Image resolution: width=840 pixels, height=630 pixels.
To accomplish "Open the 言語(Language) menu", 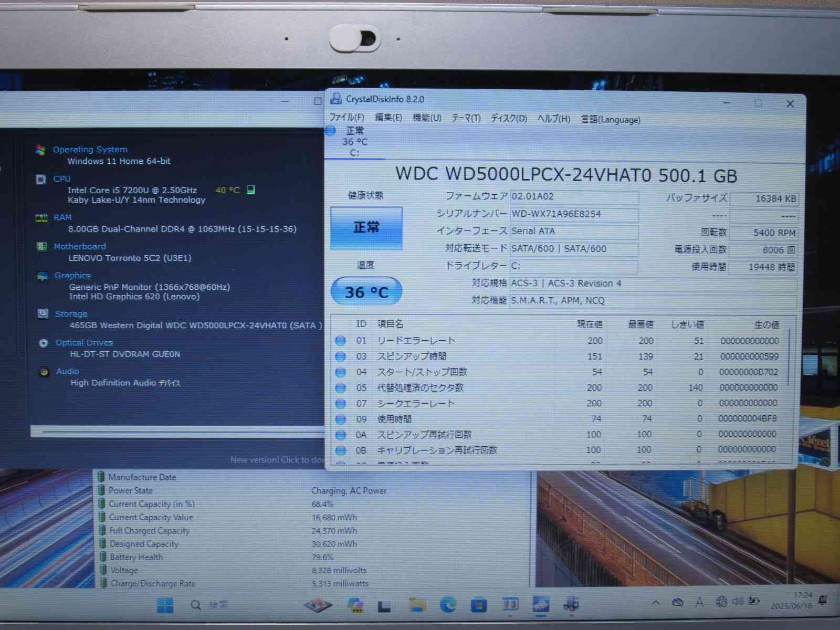I will (611, 120).
